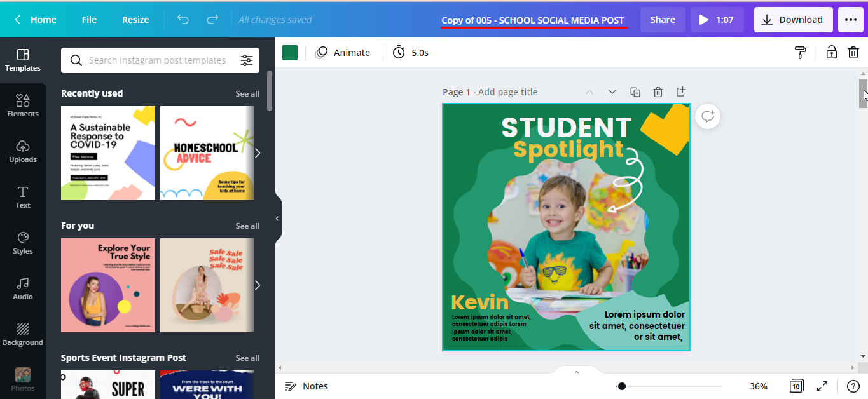Open the Help question mark

[853, 386]
